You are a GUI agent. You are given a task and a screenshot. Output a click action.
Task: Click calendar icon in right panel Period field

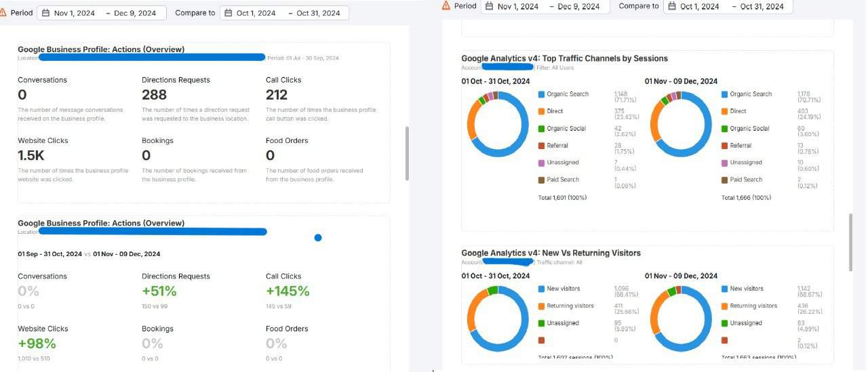488,6
